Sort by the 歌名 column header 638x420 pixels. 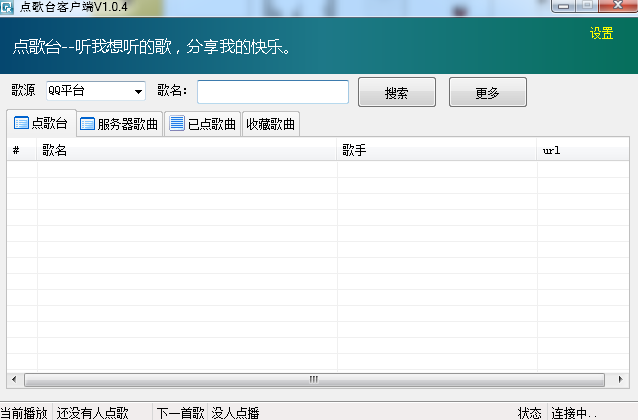click(187, 151)
